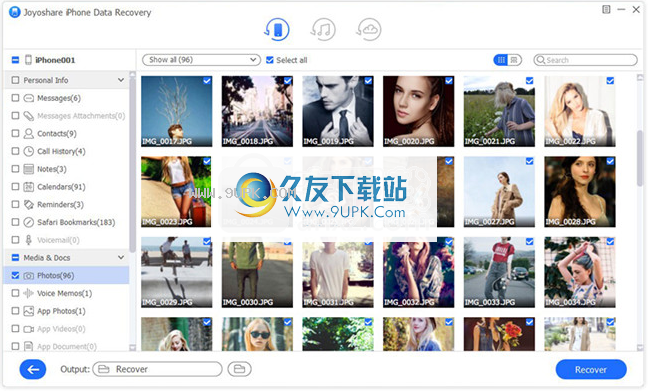Collapse the Personal Info section chevron
Viewport: 649px width, 391px height.
click(121, 80)
